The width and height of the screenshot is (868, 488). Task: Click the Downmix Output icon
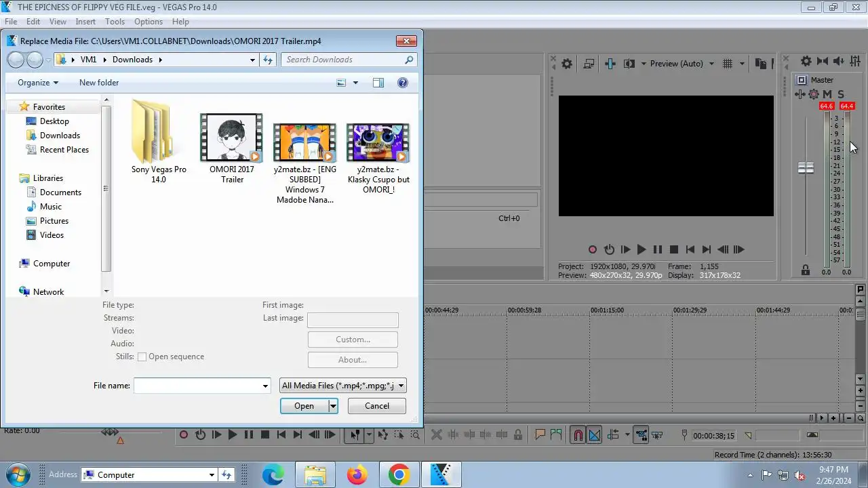pos(822,61)
